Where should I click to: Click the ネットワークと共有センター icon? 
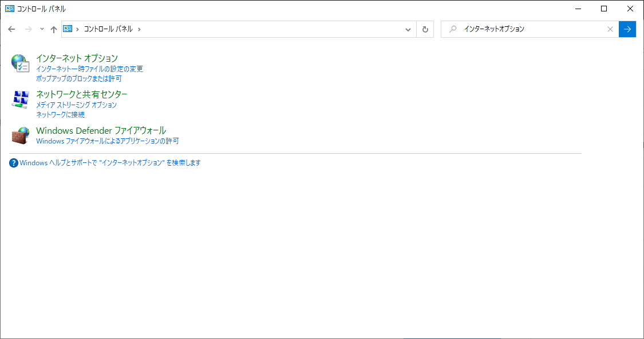tap(20, 99)
